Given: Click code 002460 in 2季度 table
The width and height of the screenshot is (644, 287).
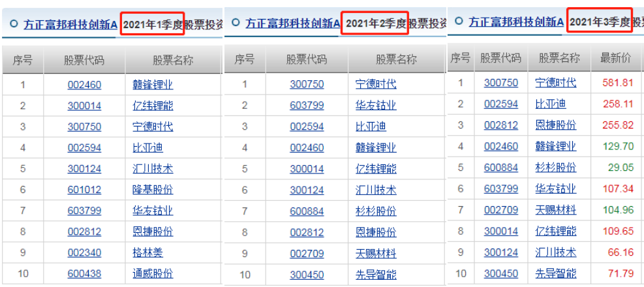Looking at the screenshot, I should [307, 147].
